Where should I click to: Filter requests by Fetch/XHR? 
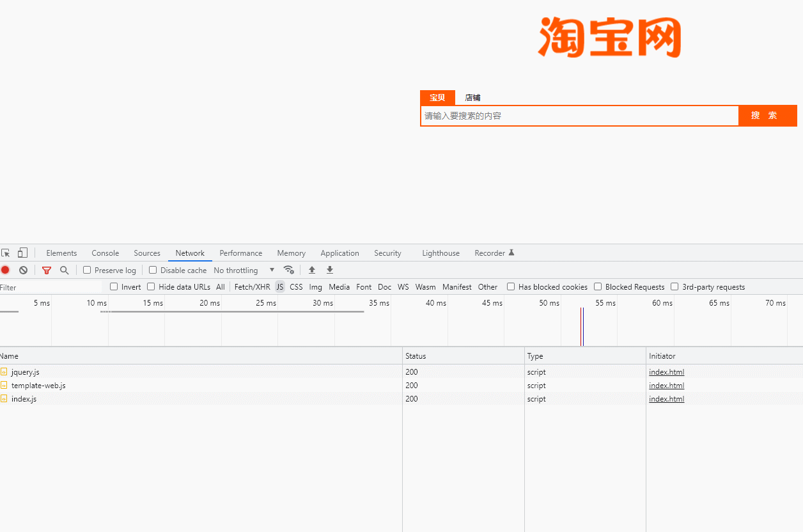coord(253,287)
